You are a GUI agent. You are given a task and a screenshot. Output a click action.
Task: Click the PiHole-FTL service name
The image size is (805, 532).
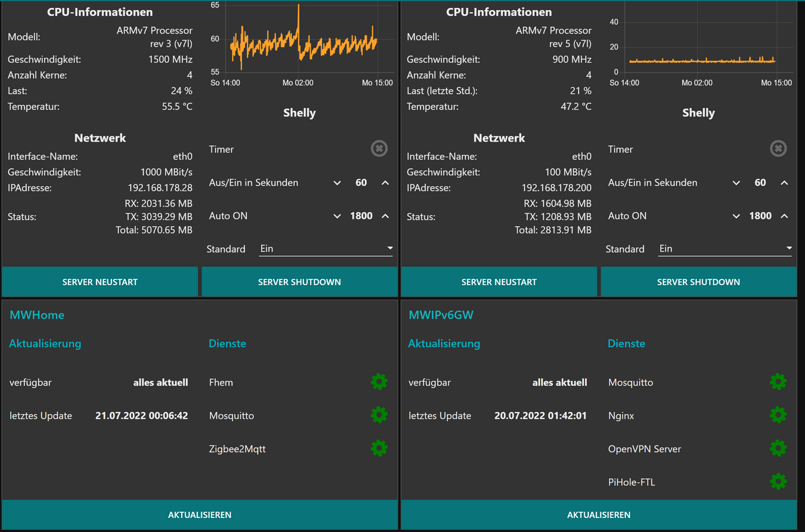[631, 482]
